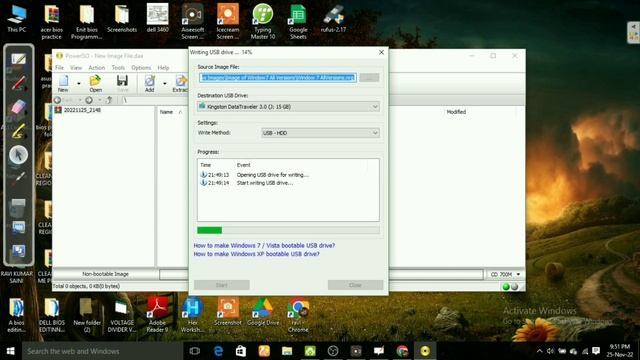Open Microsoft Edge from taskbar

tap(218, 351)
